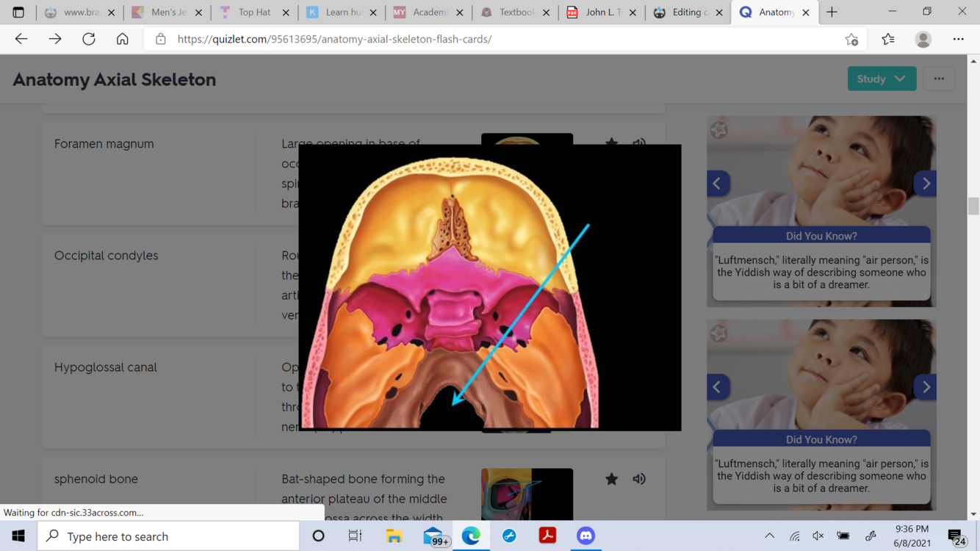Play audio for Foramen magnum card

click(x=639, y=143)
